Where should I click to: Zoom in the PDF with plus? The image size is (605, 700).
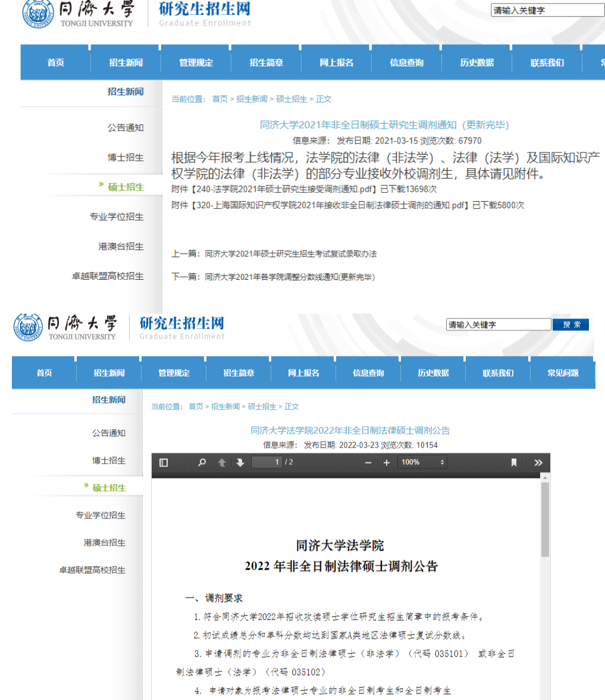[x=387, y=462]
